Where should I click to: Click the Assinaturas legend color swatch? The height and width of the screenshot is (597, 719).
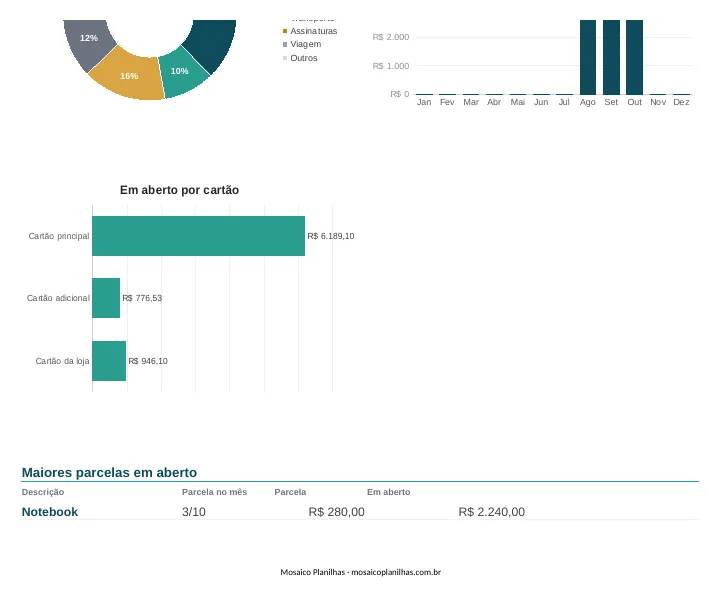(x=285, y=31)
